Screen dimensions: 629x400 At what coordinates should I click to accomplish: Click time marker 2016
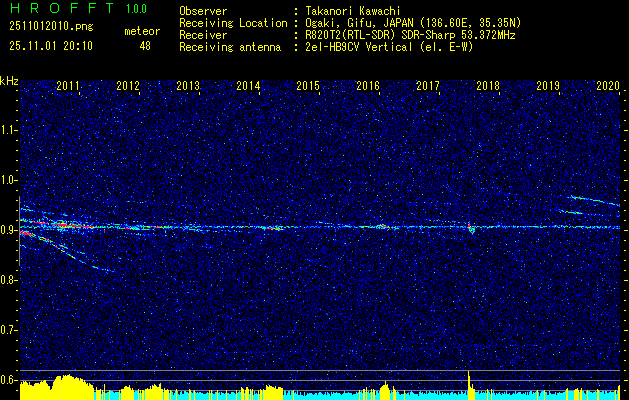click(x=368, y=85)
